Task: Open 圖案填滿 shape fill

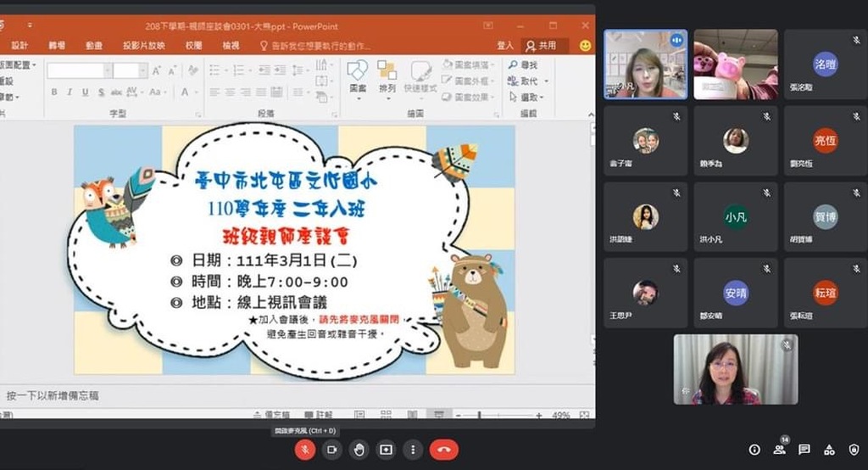Action: click(468, 64)
